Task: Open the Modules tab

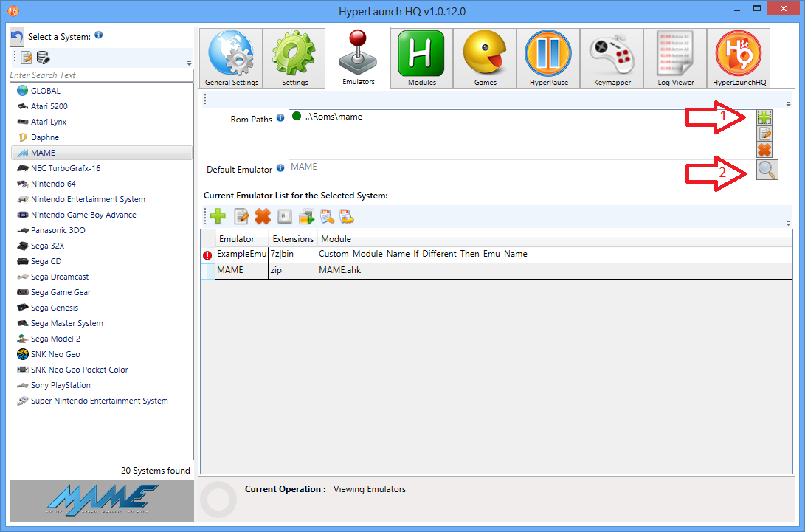Action: point(421,58)
